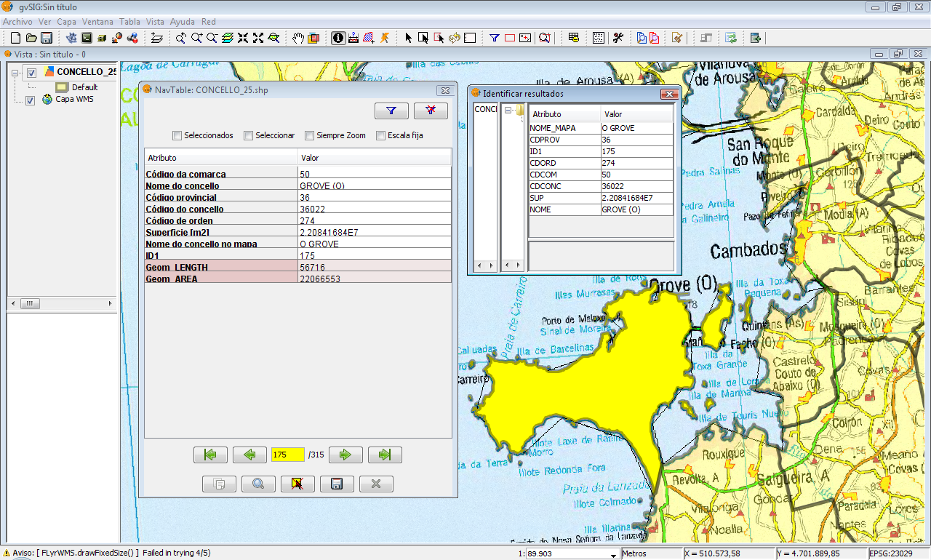Open Vista menu

pos(155,22)
